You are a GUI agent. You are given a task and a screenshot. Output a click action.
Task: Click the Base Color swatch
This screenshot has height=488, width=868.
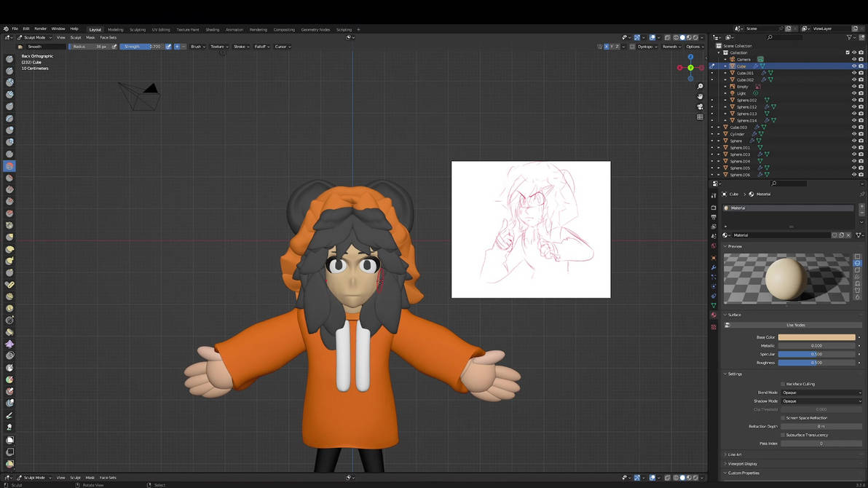(x=816, y=337)
